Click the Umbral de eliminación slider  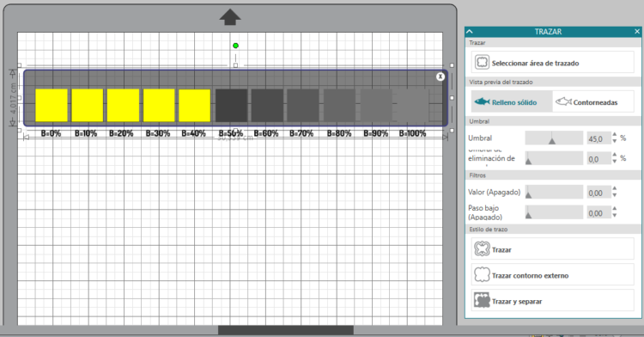[554, 158]
